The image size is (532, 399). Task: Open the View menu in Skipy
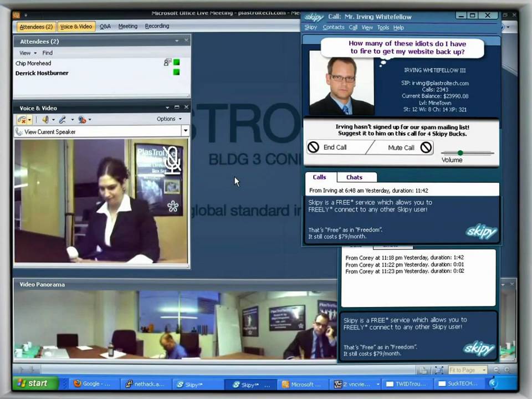367,28
